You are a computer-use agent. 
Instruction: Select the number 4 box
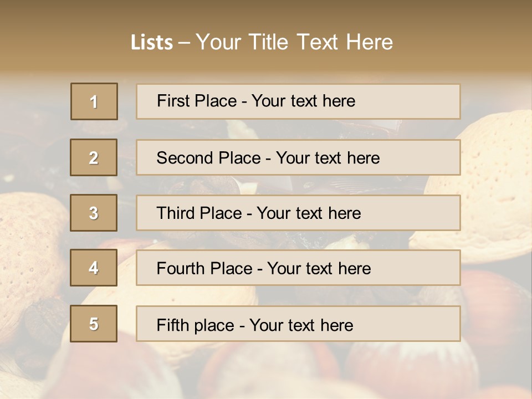(x=94, y=268)
